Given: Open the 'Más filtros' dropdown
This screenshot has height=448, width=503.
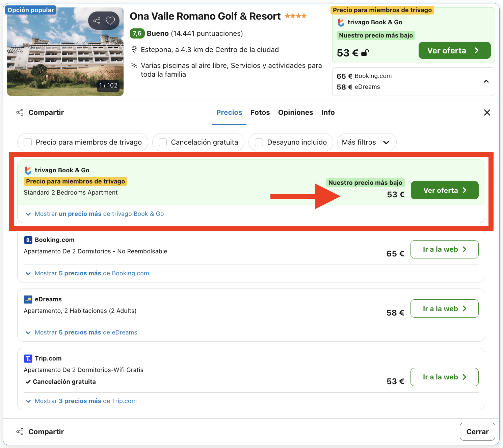Looking at the screenshot, I should point(367,142).
